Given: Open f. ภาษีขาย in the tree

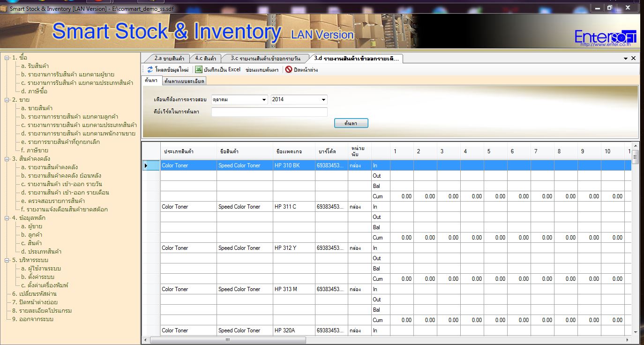Looking at the screenshot, I should pos(35,150).
